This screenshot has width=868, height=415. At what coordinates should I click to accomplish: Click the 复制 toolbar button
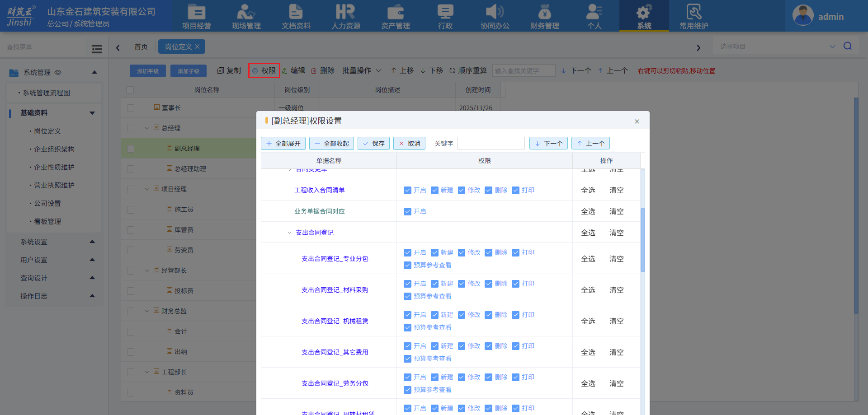(229, 70)
